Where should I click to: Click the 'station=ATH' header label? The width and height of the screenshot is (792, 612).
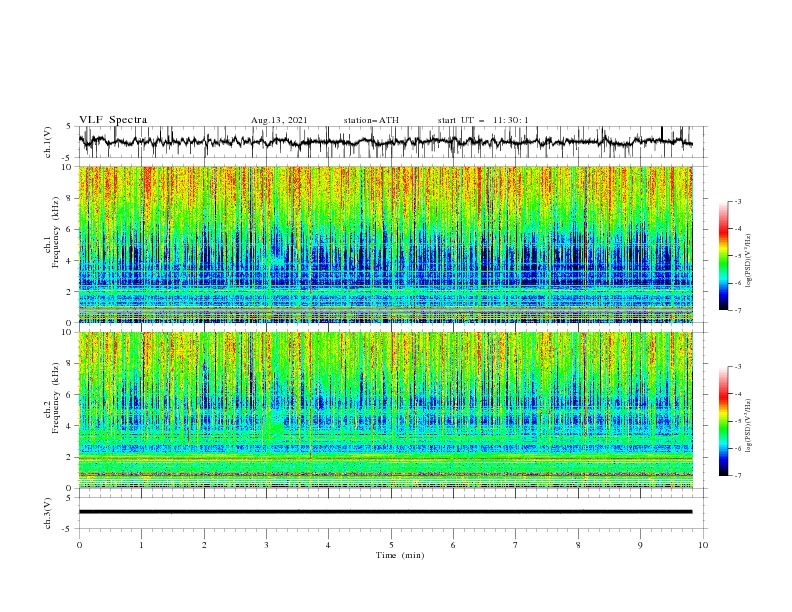pos(371,120)
